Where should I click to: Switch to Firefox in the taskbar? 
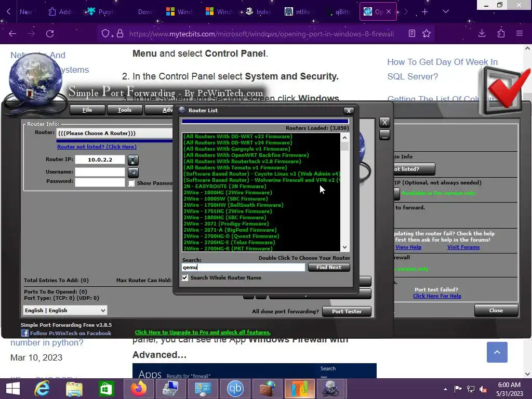(x=138, y=389)
